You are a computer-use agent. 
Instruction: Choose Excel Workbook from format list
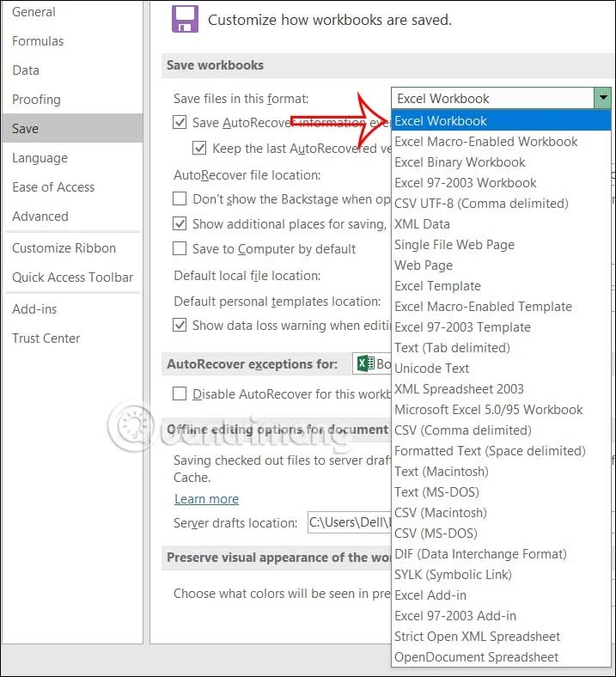[x=501, y=121]
